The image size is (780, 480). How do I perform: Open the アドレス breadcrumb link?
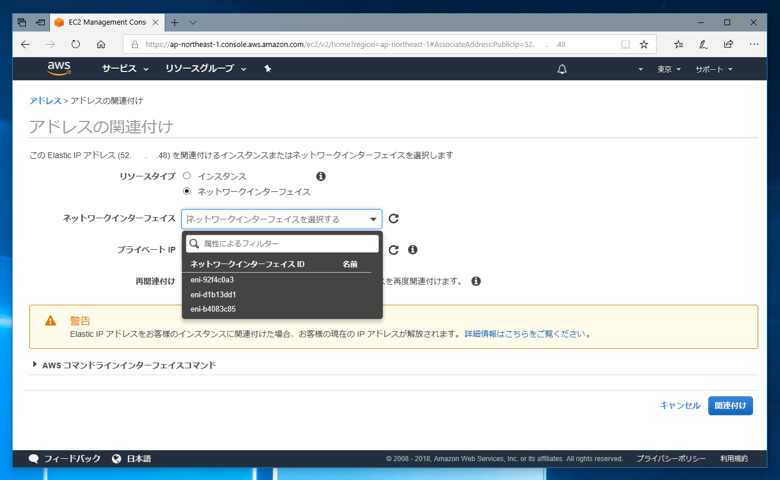[x=45, y=101]
